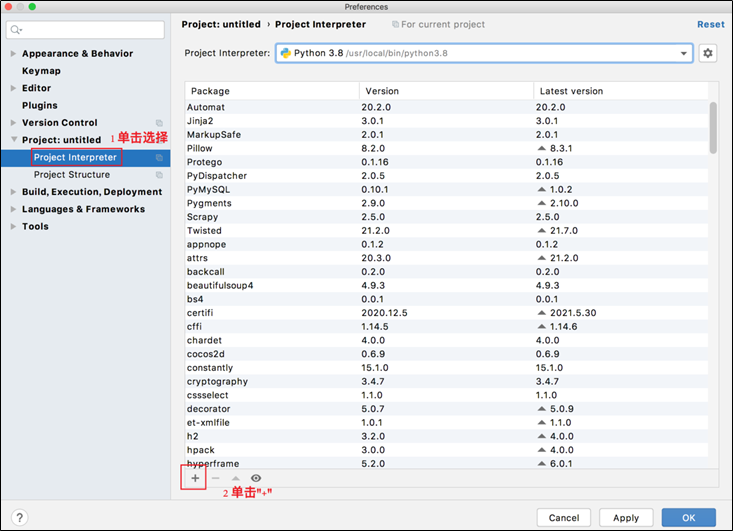Viewport: 733px width, 531px height.
Task: Expand Build, Execution, Deployment section
Action: pos(13,192)
